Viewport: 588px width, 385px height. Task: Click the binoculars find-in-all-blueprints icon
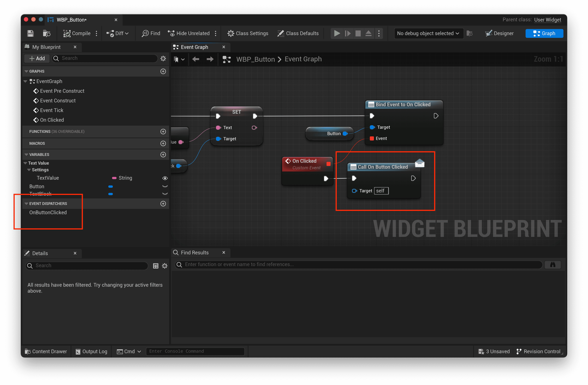(553, 264)
